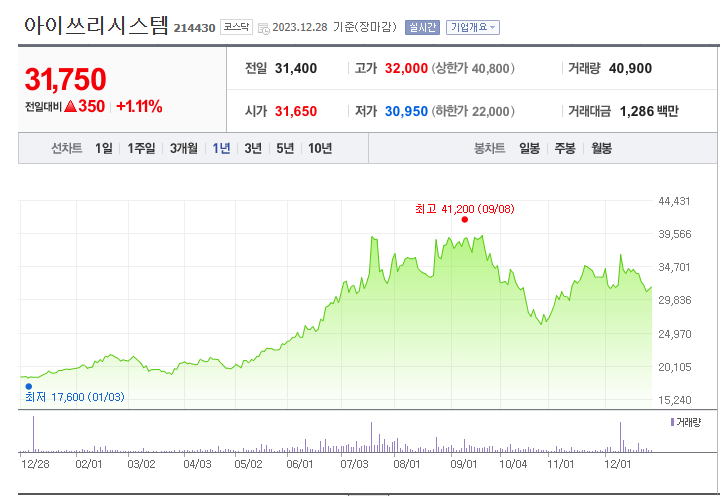Toggle the 실시간 real-time button
720x496 pixels.
(x=422, y=28)
